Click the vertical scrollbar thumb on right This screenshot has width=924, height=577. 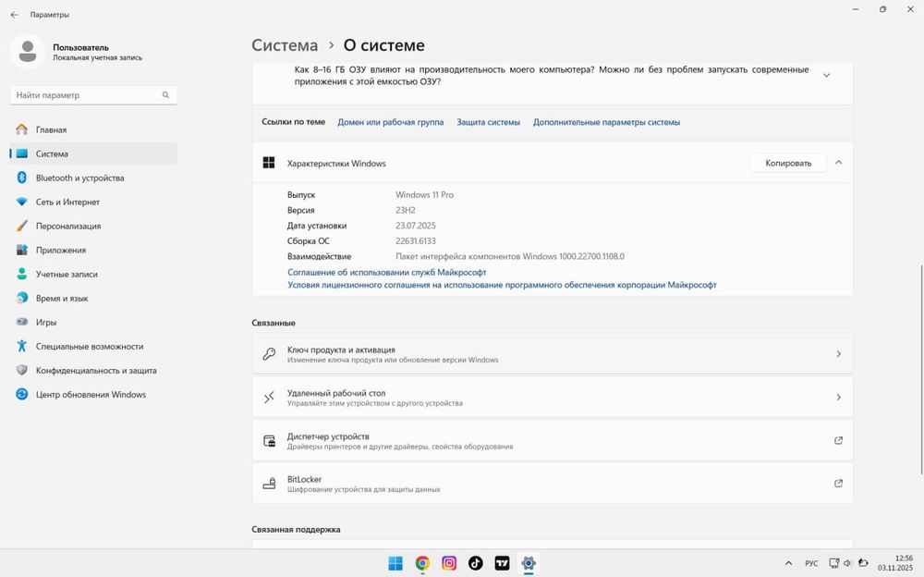921,369
